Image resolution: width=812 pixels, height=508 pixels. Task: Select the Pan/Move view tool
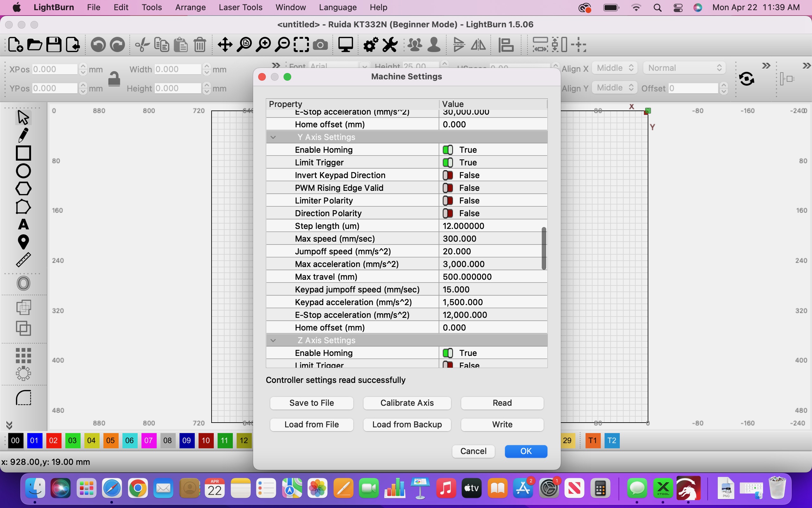point(225,45)
